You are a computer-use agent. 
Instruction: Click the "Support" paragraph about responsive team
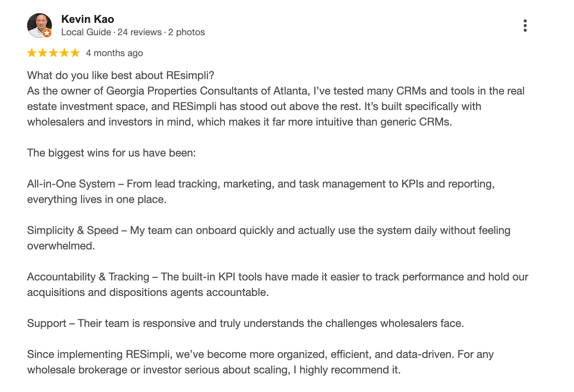[x=245, y=323]
